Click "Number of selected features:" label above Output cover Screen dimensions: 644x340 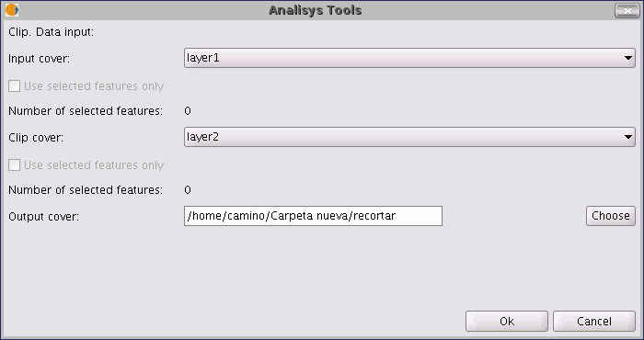86,190
